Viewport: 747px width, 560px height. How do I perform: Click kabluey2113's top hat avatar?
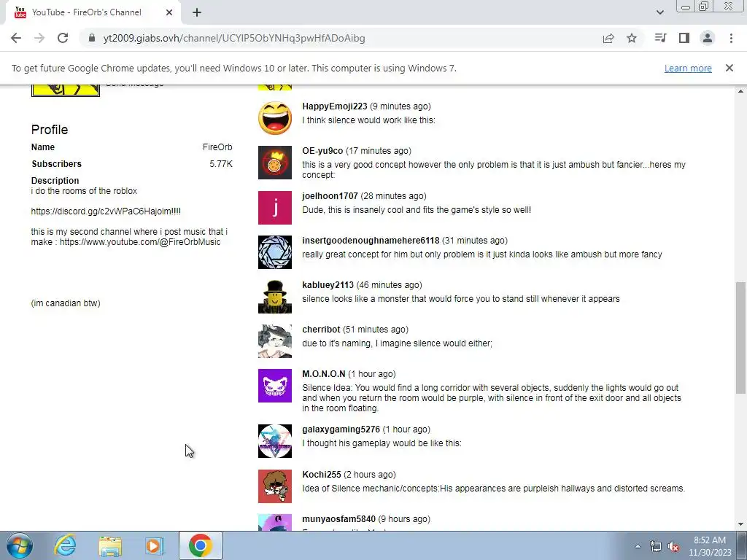[x=275, y=297]
